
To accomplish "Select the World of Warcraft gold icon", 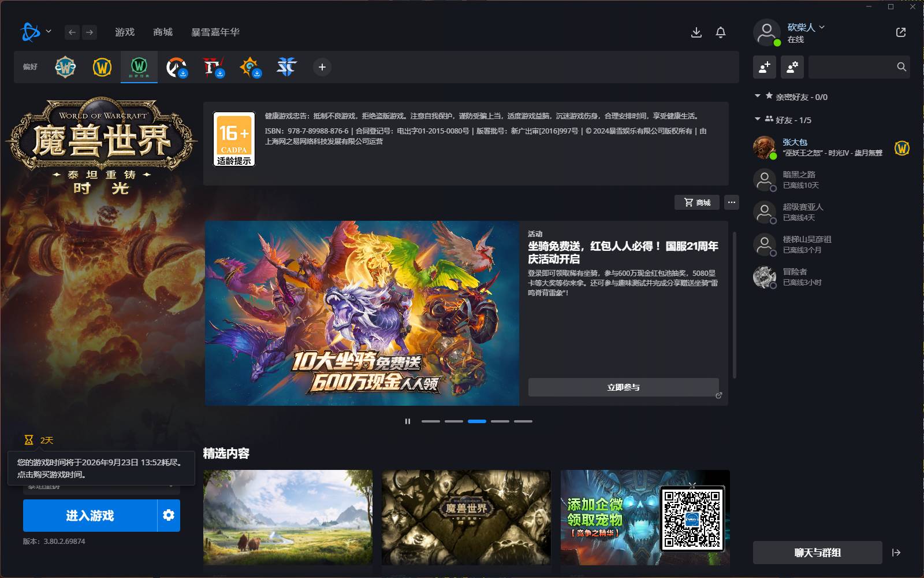I will tap(102, 67).
